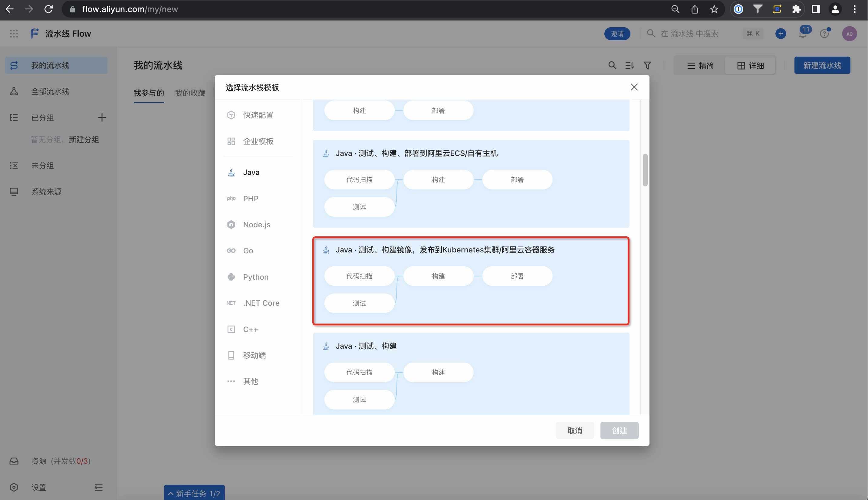This screenshot has height=500, width=868.
Task: Click the 新建分组 link
Action: coord(84,140)
